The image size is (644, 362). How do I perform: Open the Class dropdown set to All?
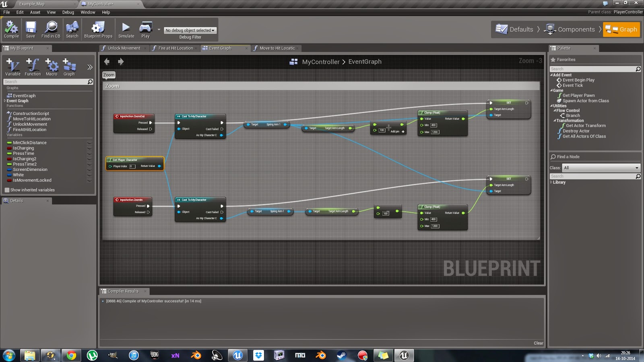[x=601, y=168]
